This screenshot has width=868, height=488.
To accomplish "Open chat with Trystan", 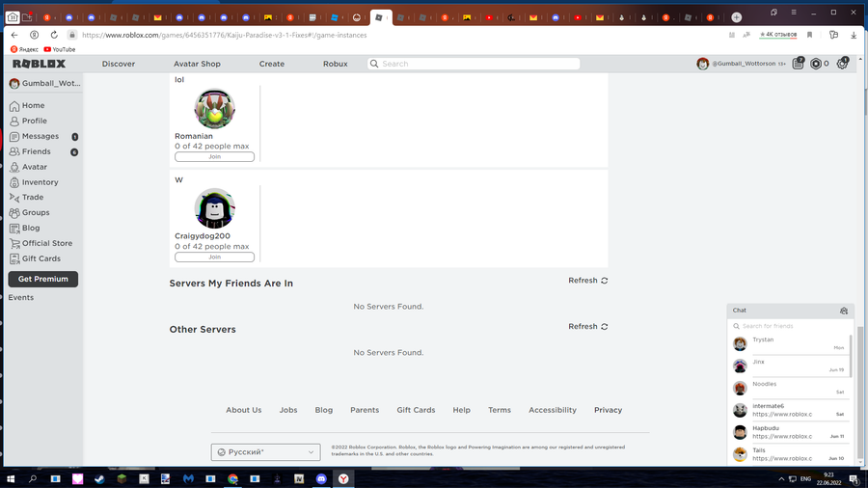I will [x=789, y=343].
